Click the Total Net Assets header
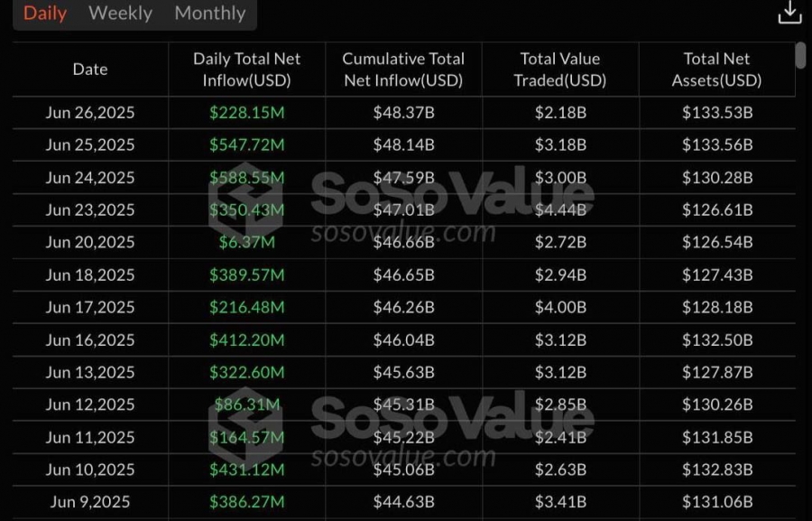The width and height of the screenshot is (812, 521). coord(716,69)
